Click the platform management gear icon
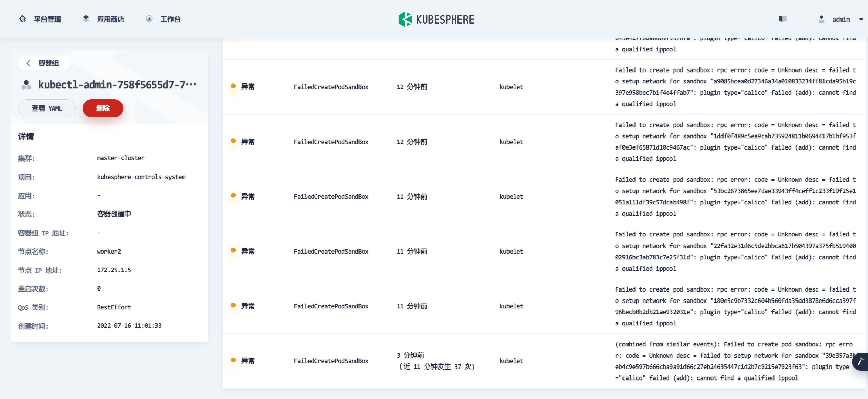Image resolution: width=868 pixels, height=399 pixels. click(23, 19)
